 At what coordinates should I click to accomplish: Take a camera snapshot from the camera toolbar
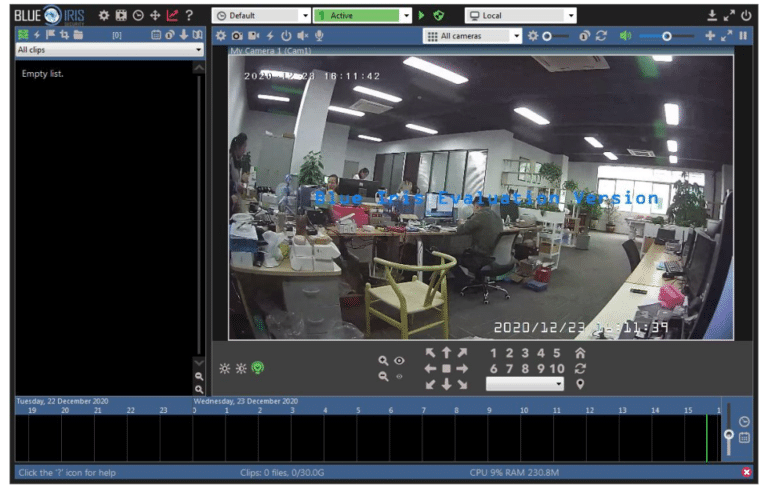(237, 35)
